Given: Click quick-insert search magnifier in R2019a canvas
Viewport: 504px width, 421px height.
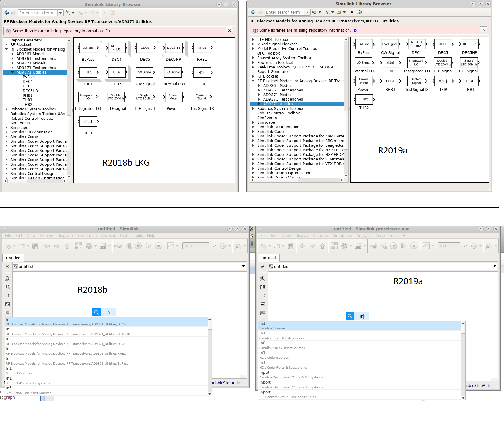Looking at the screenshot, I should click(x=350, y=316).
